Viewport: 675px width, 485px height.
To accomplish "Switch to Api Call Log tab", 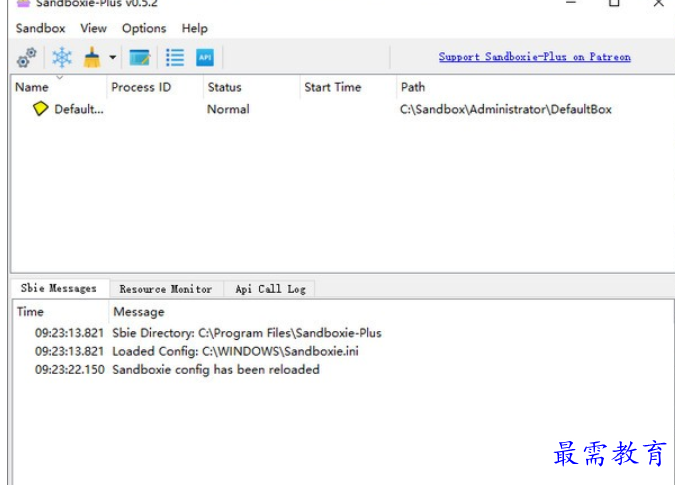I will (270, 289).
